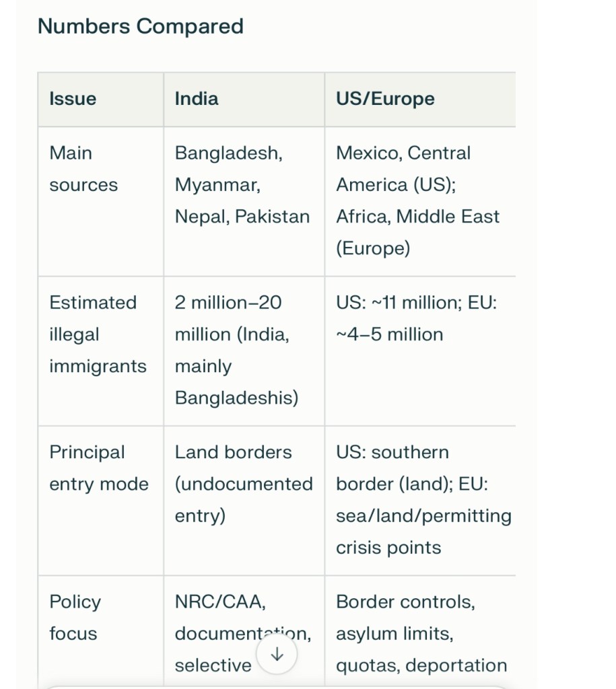Screen dimensions: 616x689
Task: Click the "Bangladesh, Myanmar, Nepal, Pakistan" cell
Action: (x=242, y=185)
